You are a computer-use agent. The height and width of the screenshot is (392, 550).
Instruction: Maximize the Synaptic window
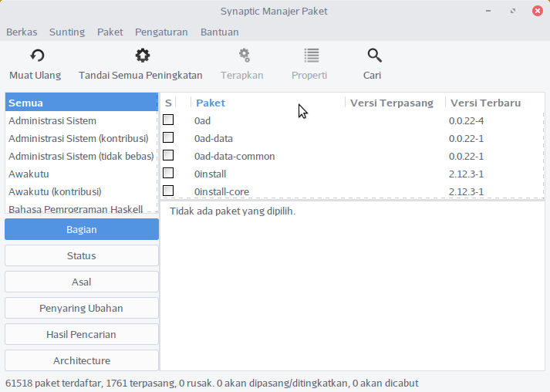[513, 12]
